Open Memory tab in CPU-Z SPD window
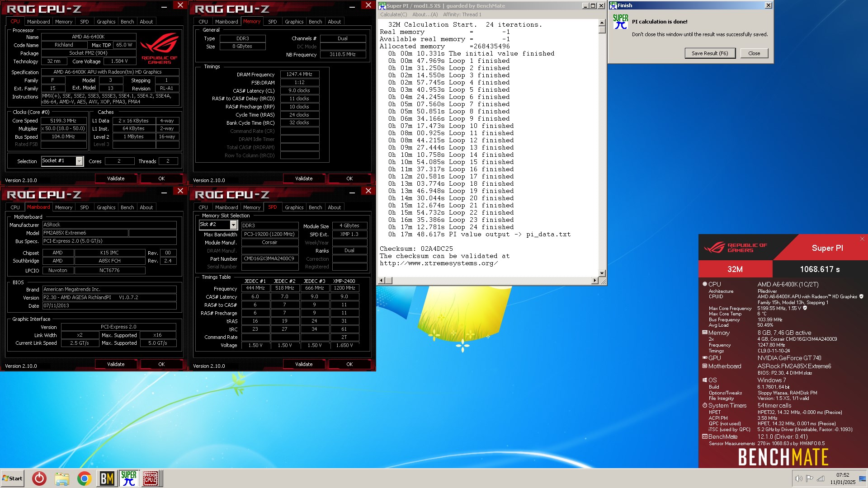This screenshot has width=868, height=488. [251, 207]
